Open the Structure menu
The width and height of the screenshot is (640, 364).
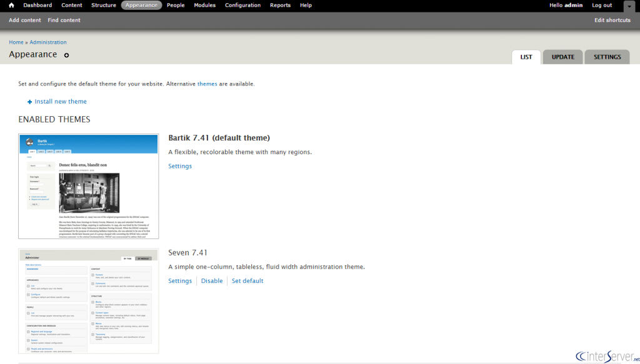[x=104, y=5]
